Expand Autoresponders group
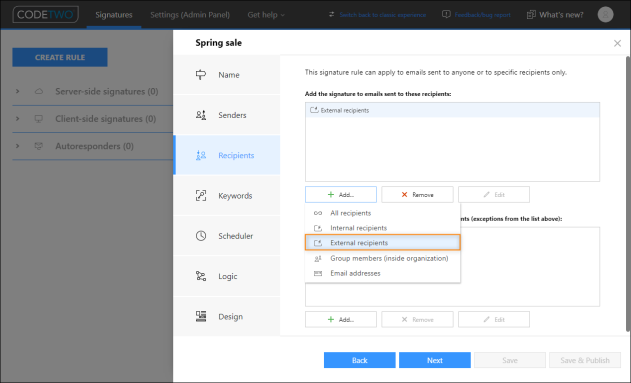 pyautogui.click(x=17, y=146)
